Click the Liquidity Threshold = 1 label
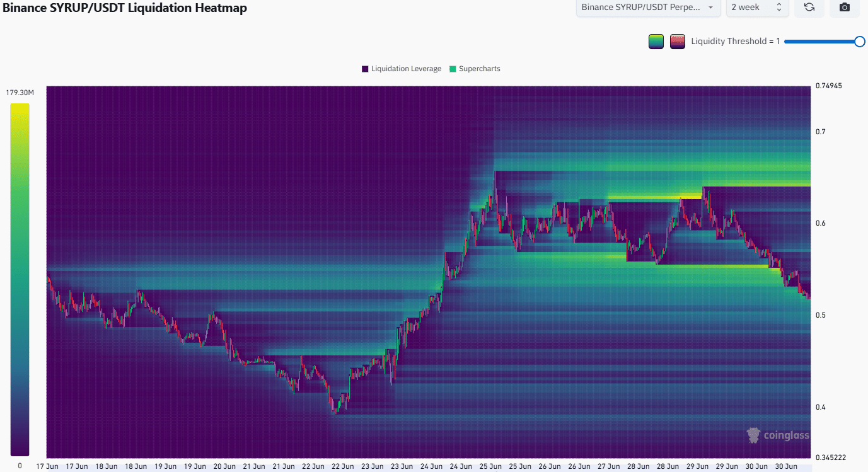Viewport: 868px width, 472px height. pyautogui.click(x=736, y=42)
